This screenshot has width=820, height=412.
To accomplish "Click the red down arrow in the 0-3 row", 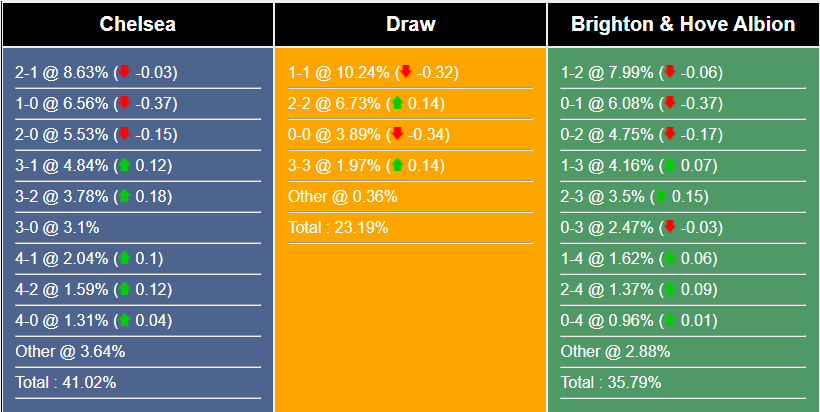I will [x=670, y=227].
